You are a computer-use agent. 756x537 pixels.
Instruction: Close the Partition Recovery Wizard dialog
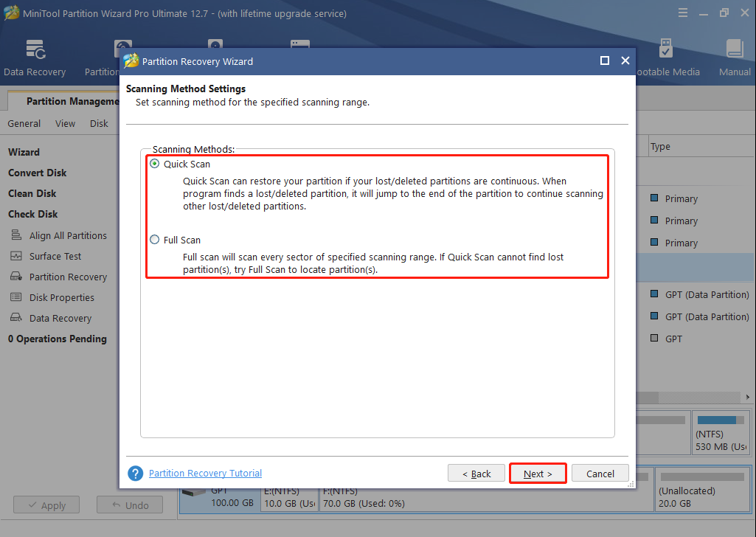625,60
